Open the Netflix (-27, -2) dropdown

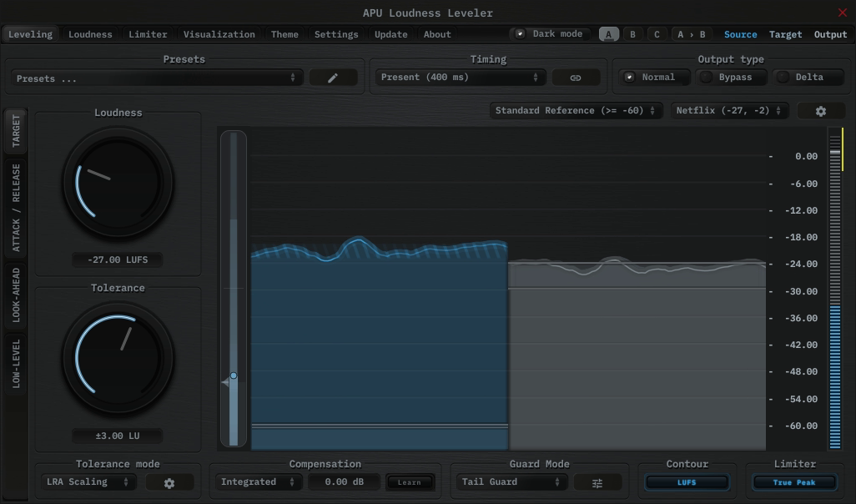click(x=729, y=111)
